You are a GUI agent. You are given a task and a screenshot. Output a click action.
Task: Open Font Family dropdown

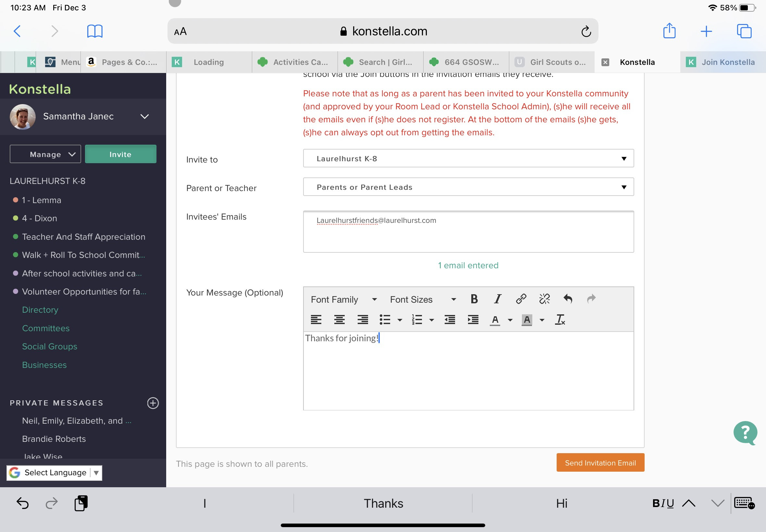pyautogui.click(x=343, y=299)
